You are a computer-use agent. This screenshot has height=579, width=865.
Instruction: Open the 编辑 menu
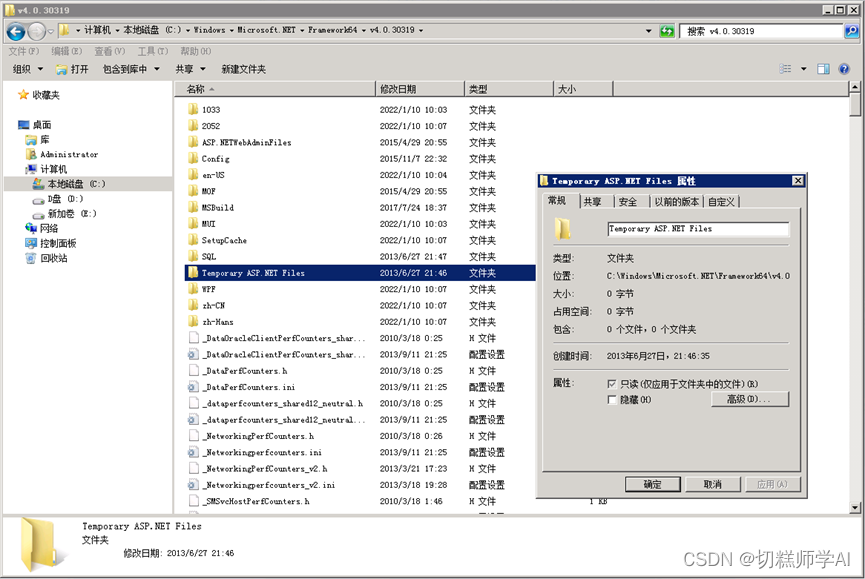66,51
